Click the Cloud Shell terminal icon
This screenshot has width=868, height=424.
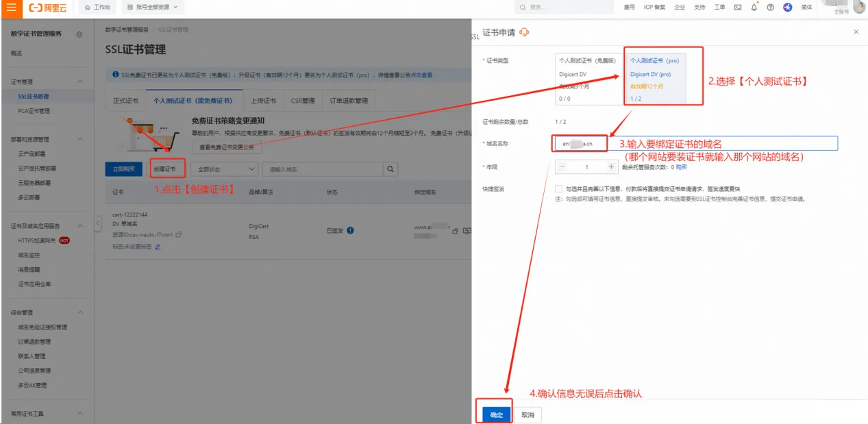[738, 7]
